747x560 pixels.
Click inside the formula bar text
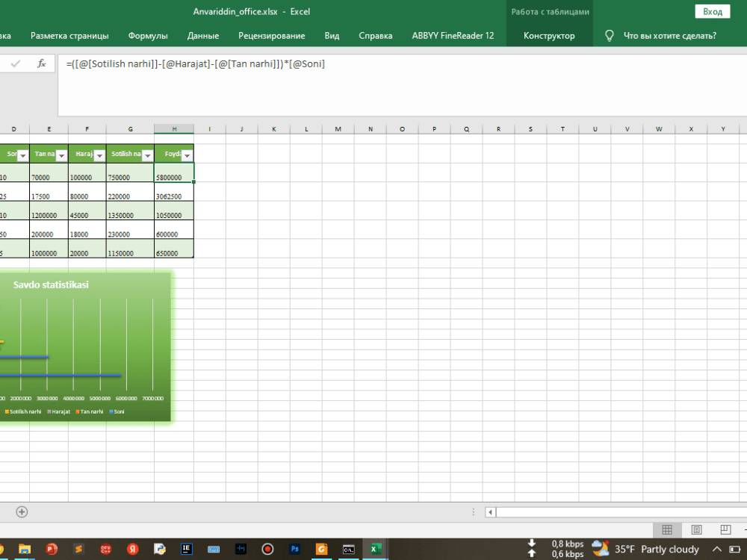pos(195,63)
